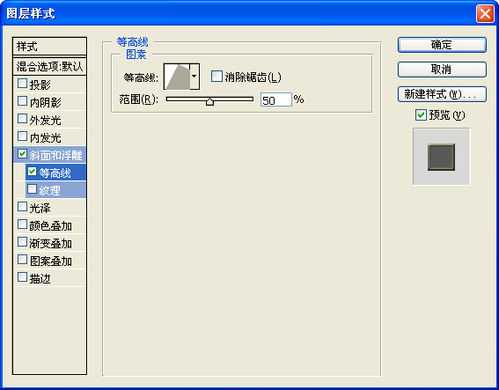Select 混合选项:默认 blending options item
The height and width of the screenshot is (390, 499).
coord(49,67)
